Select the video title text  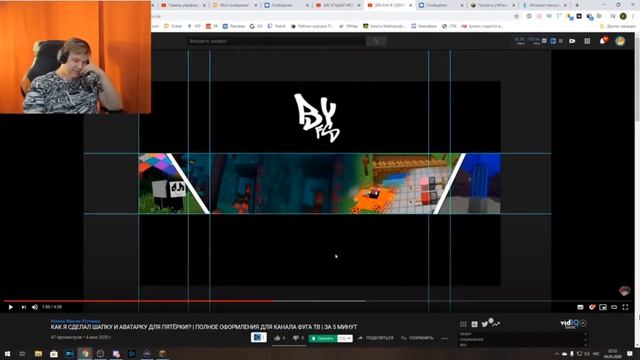click(x=204, y=327)
